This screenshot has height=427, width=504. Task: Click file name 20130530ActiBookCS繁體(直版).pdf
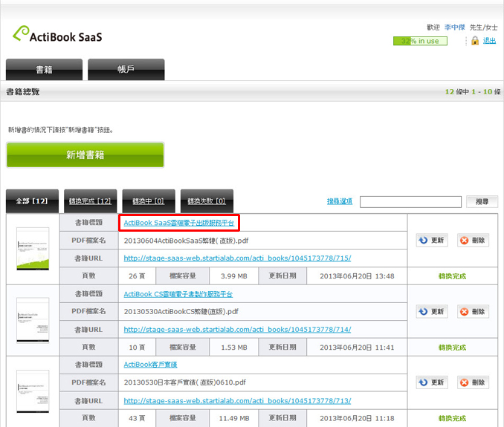pyautogui.click(x=181, y=311)
